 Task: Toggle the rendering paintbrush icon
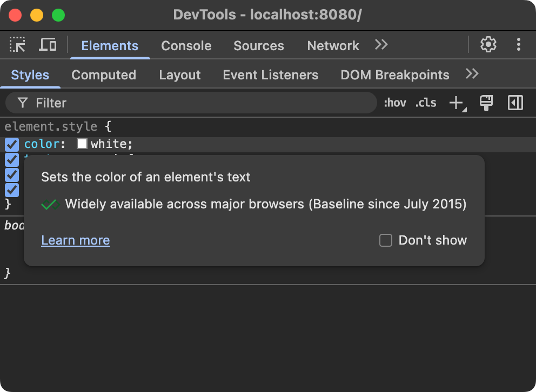486,103
